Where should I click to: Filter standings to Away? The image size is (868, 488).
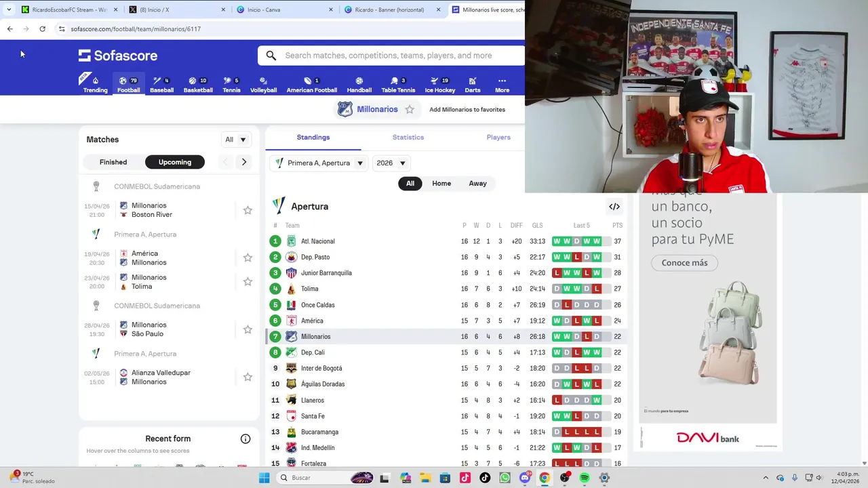pyautogui.click(x=477, y=183)
